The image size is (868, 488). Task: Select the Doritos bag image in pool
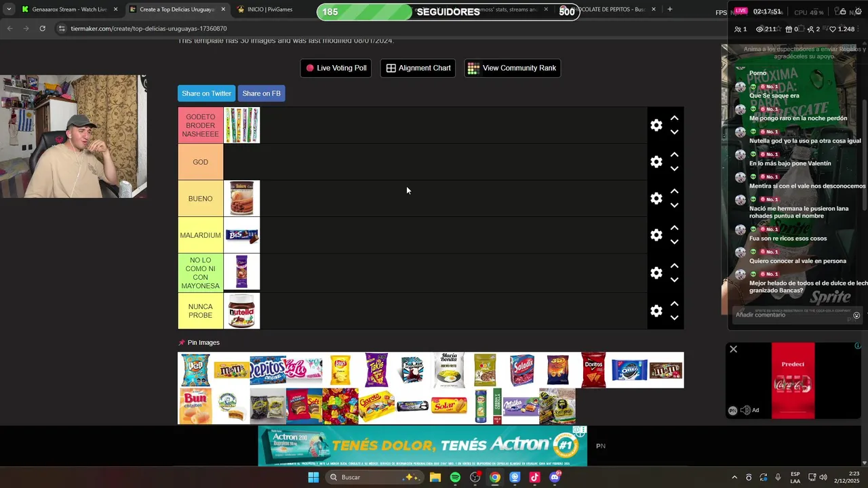593,370
